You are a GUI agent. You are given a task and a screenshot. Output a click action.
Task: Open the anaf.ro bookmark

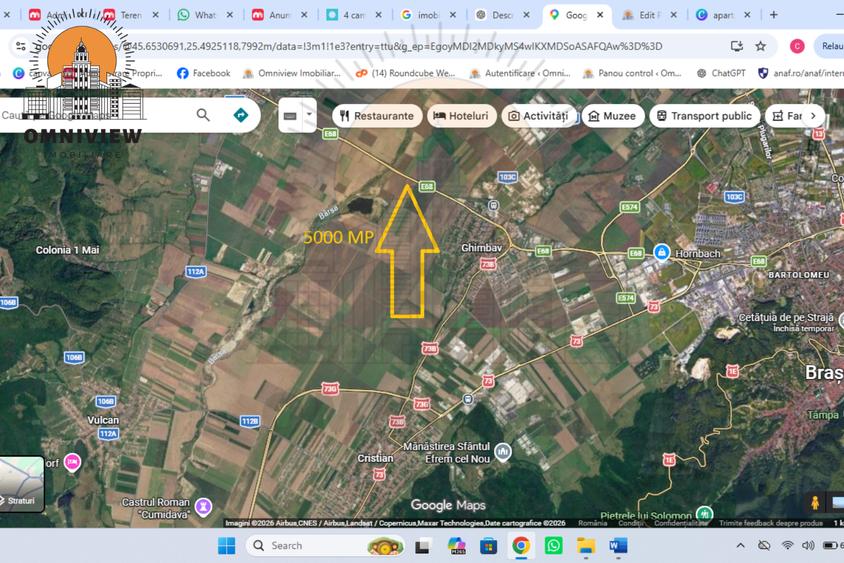(x=801, y=73)
